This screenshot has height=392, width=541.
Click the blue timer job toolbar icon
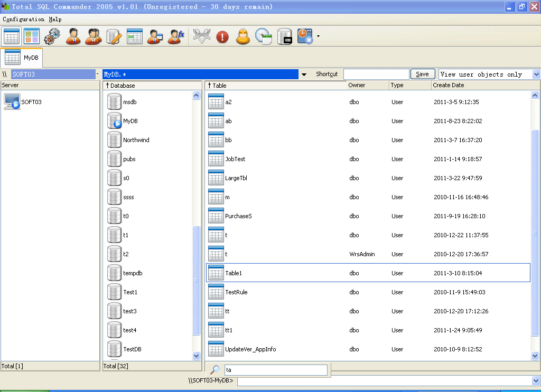pyautogui.click(x=305, y=36)
